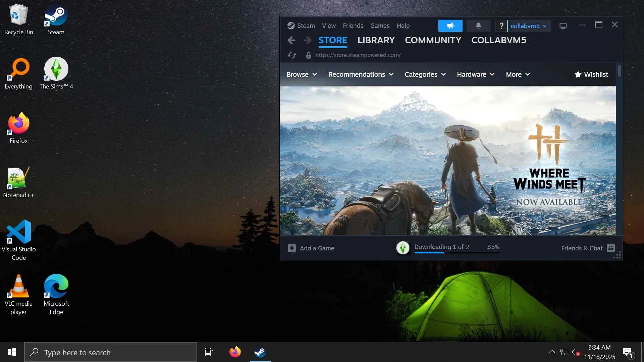Expand the collabvm5 account dropdown

tap(528, 26)
